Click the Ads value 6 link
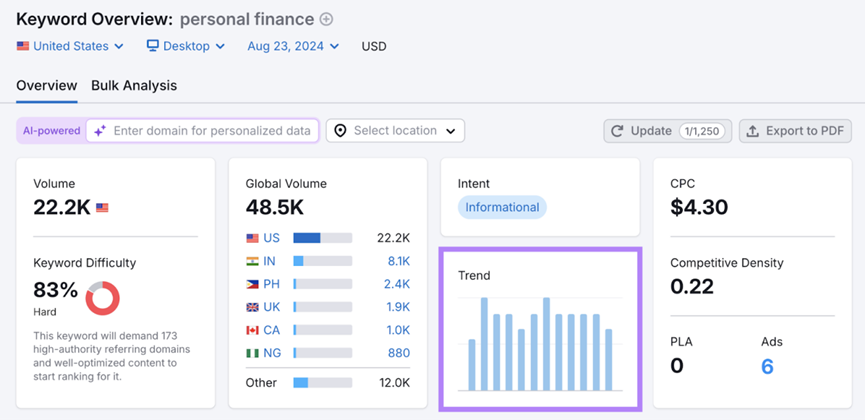 (767, 366)
